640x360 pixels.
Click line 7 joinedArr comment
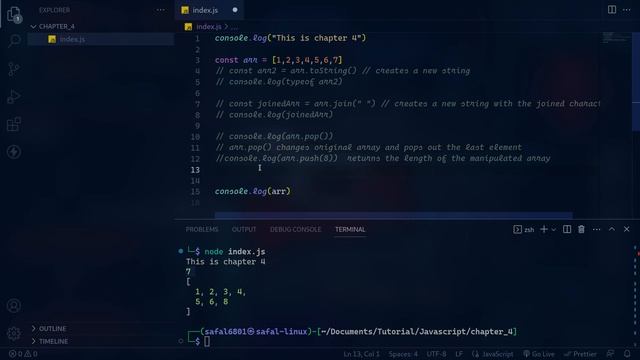[407, 104]
